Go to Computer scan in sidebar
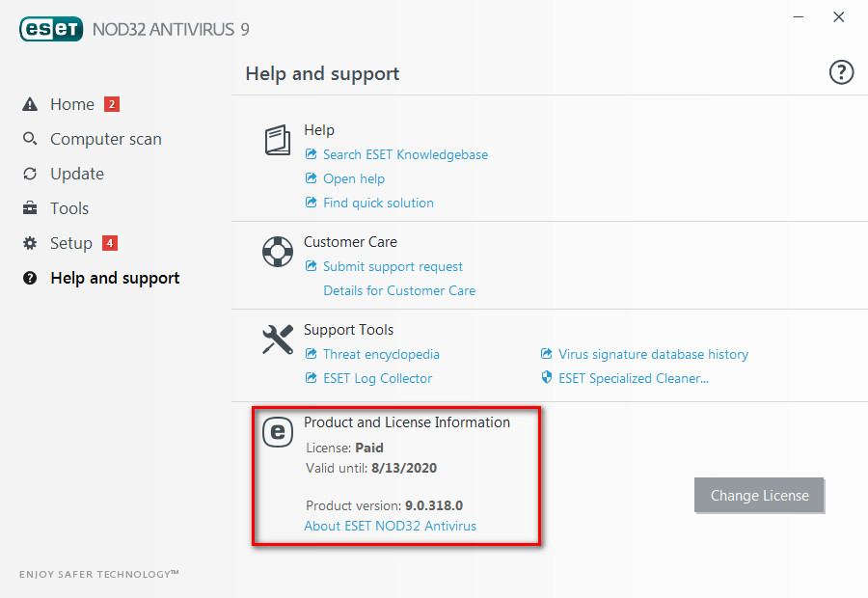The image size is (868, 598). [106, 139]
